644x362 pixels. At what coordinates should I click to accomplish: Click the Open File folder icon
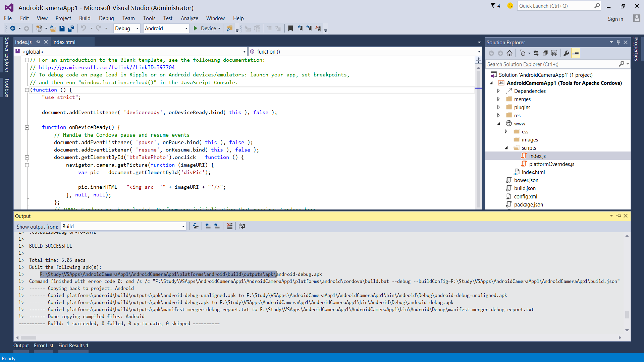[53, 28]
